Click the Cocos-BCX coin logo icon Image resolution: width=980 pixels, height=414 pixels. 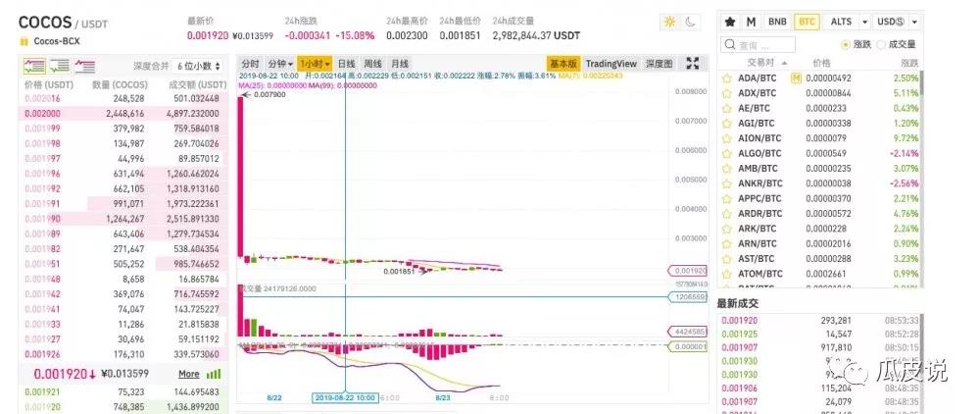tap(24, 42)
